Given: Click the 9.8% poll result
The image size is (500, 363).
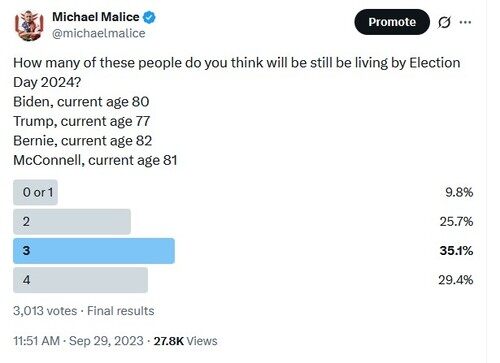Looking at the screenshot, I should (x=459, y=192).
